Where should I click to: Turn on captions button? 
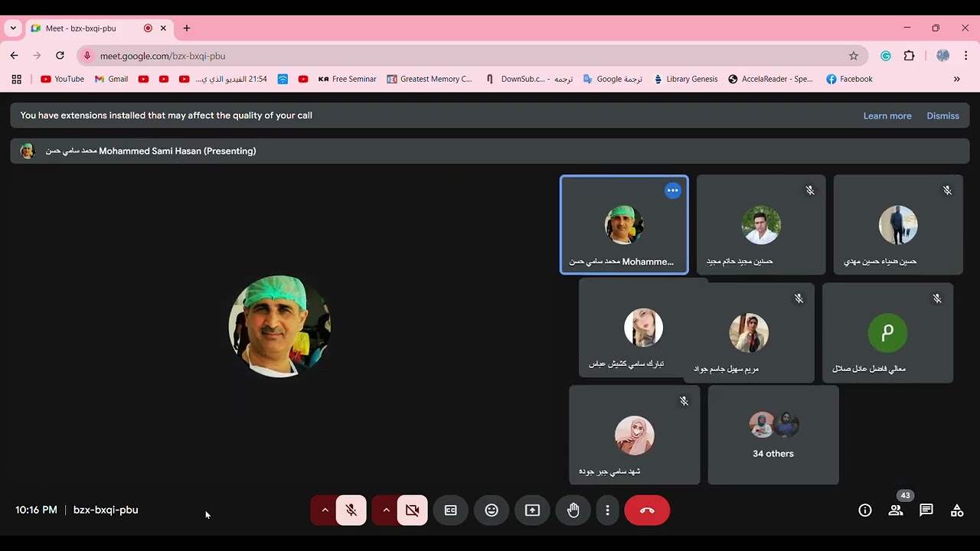451,510
